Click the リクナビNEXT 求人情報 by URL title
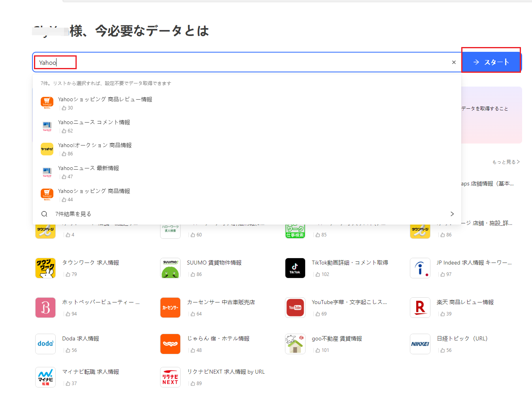532x393 pixels. tap(226, 372)
